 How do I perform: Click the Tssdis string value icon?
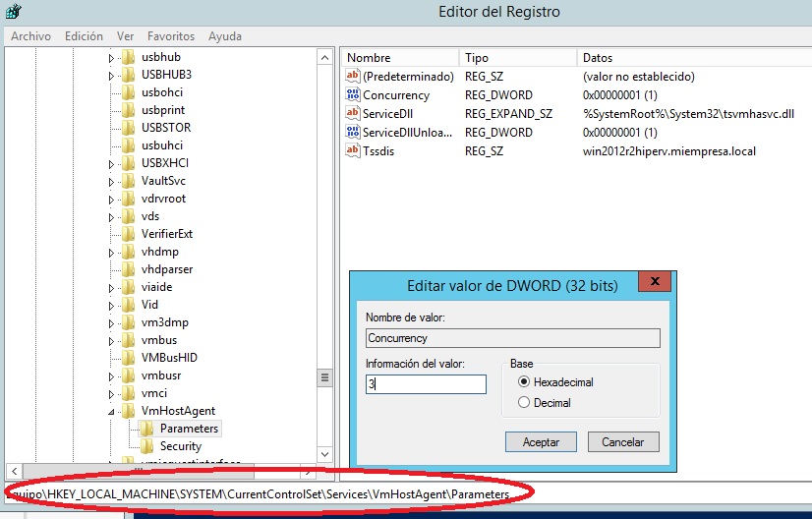[353, 151]
